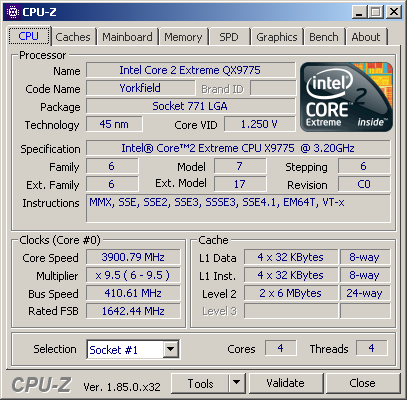407x400 pixels.
Task: Open the Bench tab
Action: (324, 37)
